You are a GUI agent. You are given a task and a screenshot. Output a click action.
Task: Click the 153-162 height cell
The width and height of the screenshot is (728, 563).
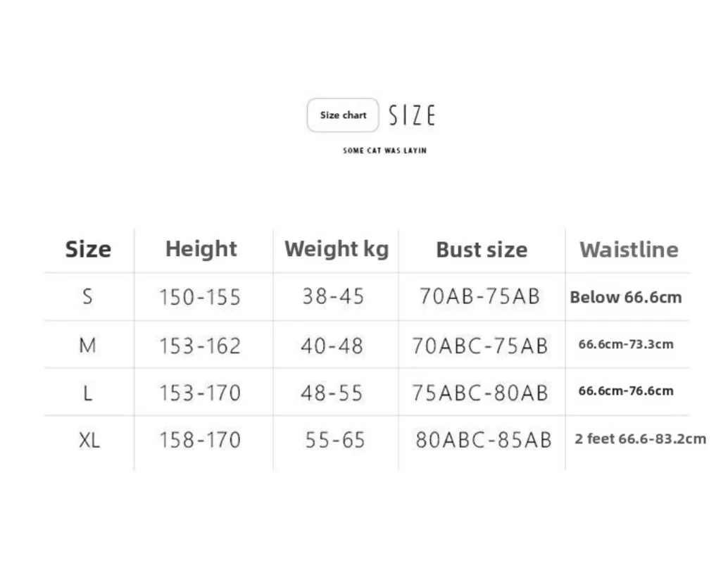point(200,346)
